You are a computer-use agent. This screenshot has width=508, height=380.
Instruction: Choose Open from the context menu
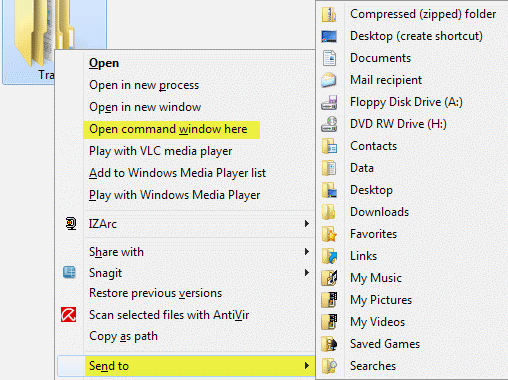click(x=104, y=63)
